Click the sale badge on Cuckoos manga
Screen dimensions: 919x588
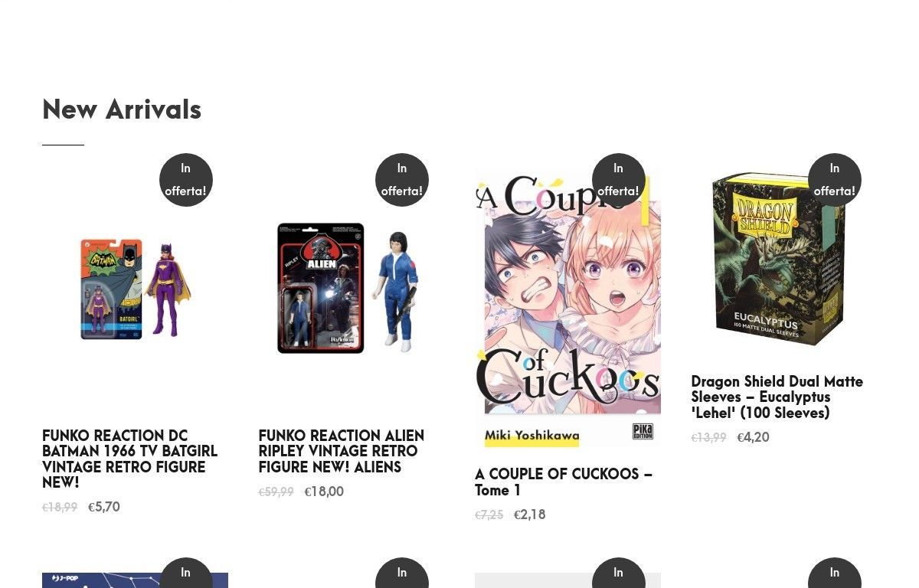tap(619, 180)
